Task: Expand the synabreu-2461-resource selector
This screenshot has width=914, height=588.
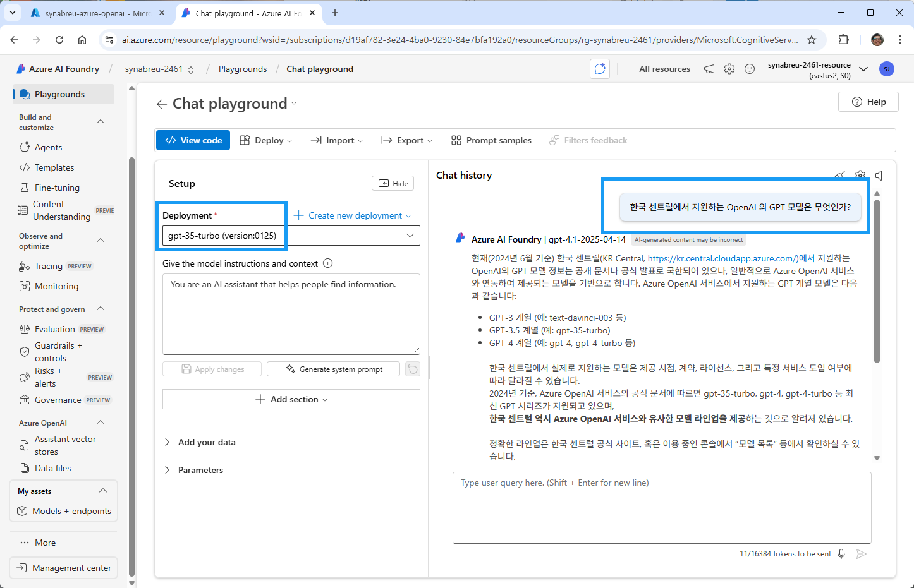Action: point(863,69)
